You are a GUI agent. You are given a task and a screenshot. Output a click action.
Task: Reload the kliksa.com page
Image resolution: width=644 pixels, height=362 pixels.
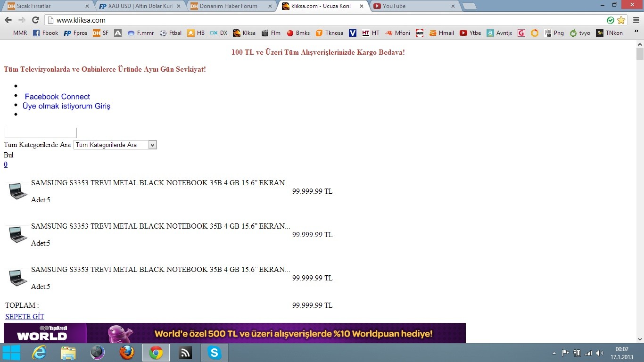[35, 20]
